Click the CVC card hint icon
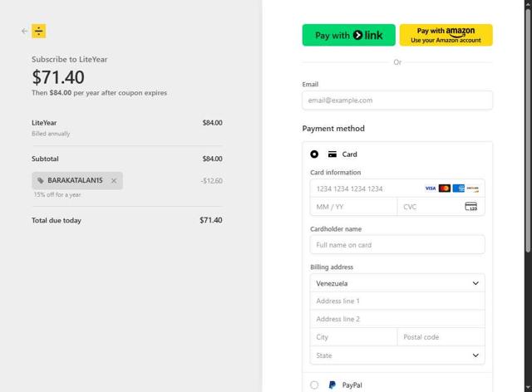Viewport: 532px width, 392px height. click(471, 207)
